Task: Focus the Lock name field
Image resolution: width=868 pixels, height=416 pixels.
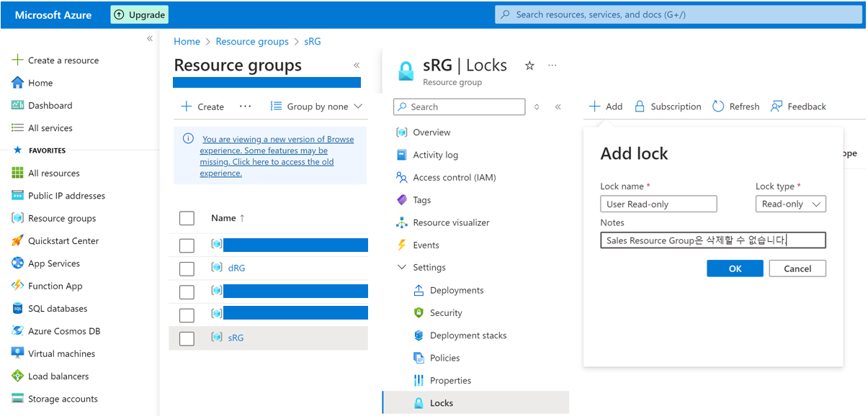Action: pos(659,204)
